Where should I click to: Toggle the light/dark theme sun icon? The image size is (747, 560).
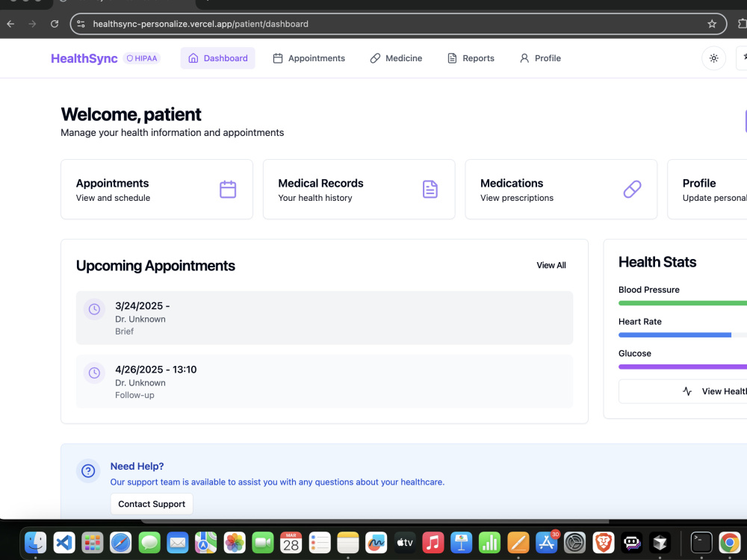pos(713,58)
